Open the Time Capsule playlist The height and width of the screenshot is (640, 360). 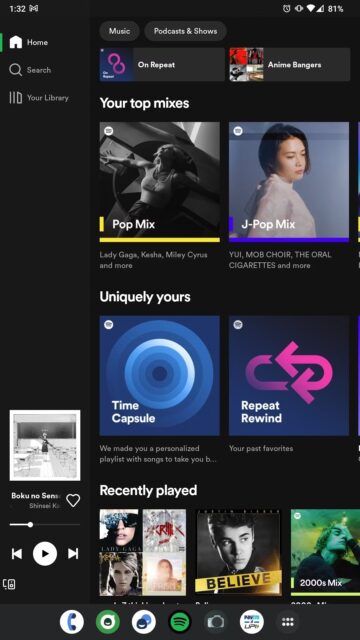click(x=160, y=376)
